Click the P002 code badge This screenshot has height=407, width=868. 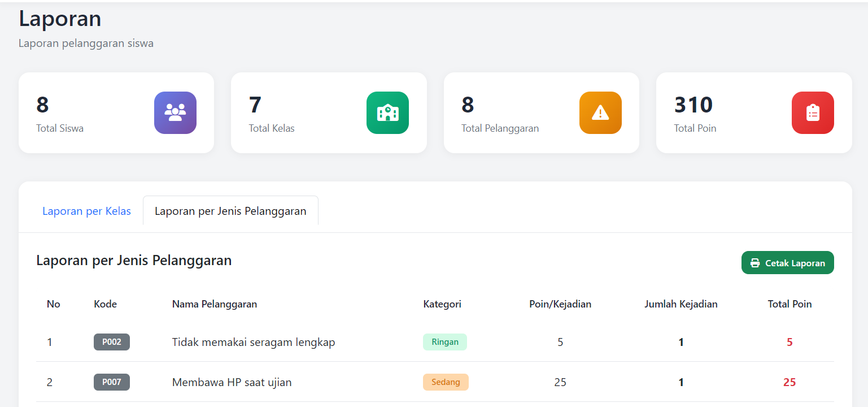pyautogui.click(x=112, y=342)
